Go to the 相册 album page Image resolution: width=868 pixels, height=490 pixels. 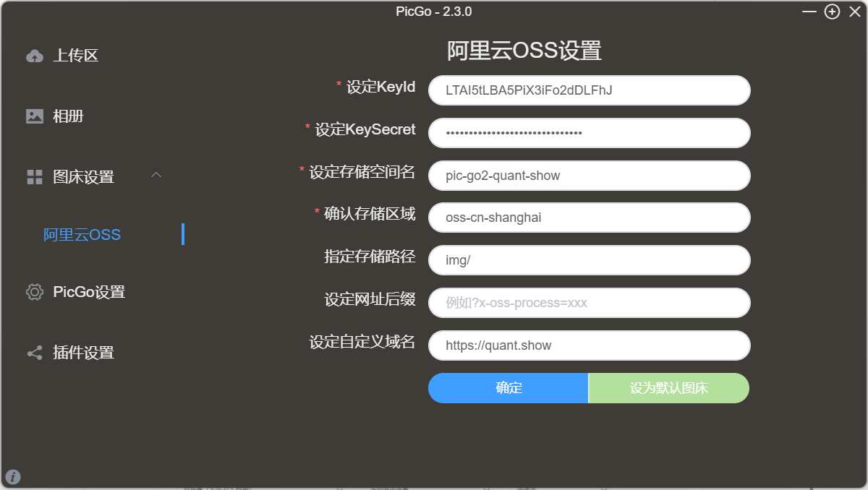coord(68,116)
